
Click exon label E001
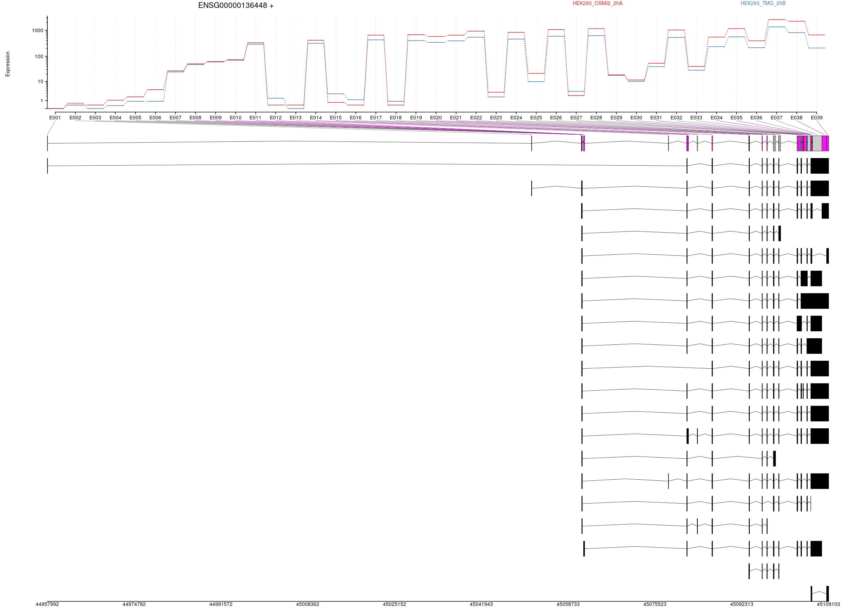click(x=55, y=118)
